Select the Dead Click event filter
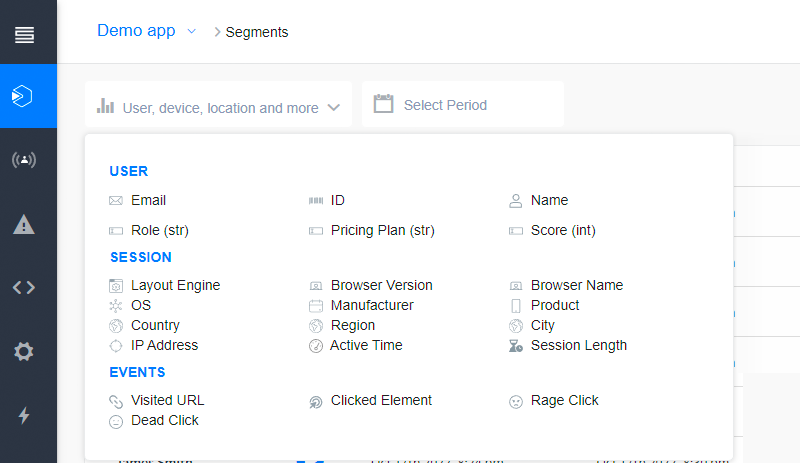This screenshot has width=800, height=463. 164,420
